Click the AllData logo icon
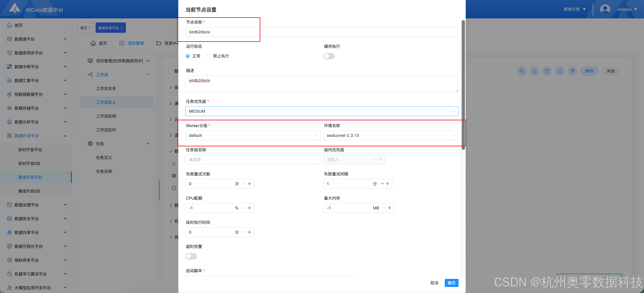Screen dimensions: 644x293 15,8
